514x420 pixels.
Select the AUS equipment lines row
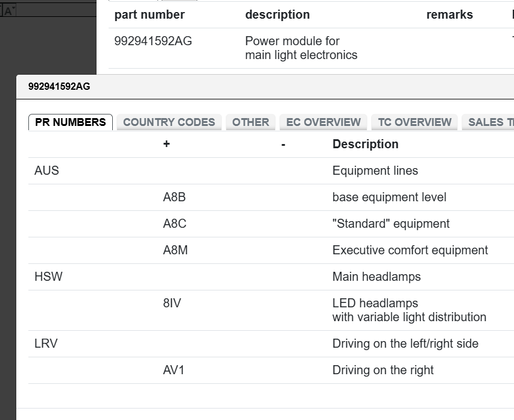pyautogui.click(x=47, y=171)
